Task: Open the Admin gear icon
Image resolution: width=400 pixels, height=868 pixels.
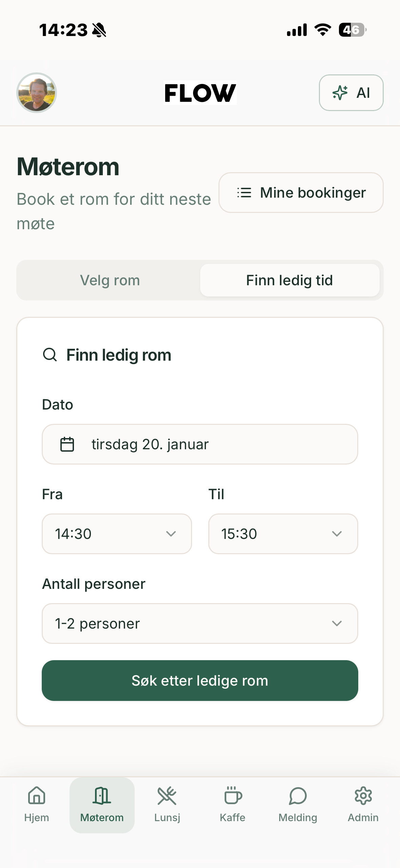Action: click(363, 796)
